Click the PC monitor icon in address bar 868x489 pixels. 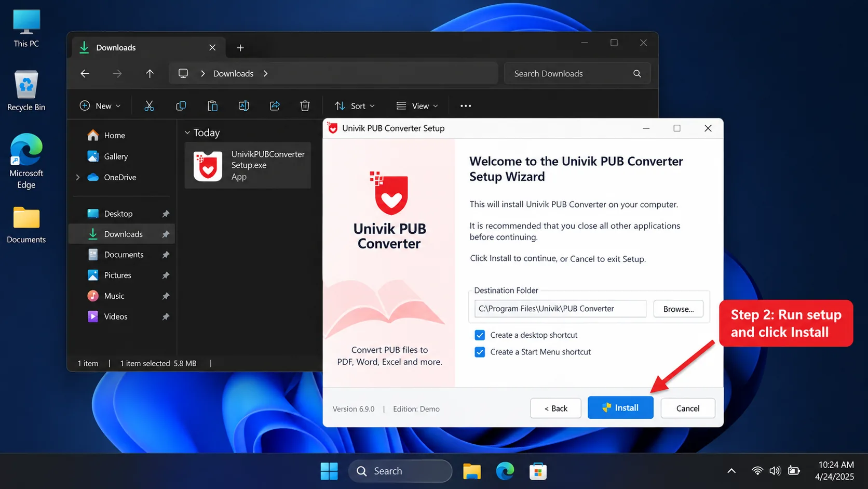point(183,73)
